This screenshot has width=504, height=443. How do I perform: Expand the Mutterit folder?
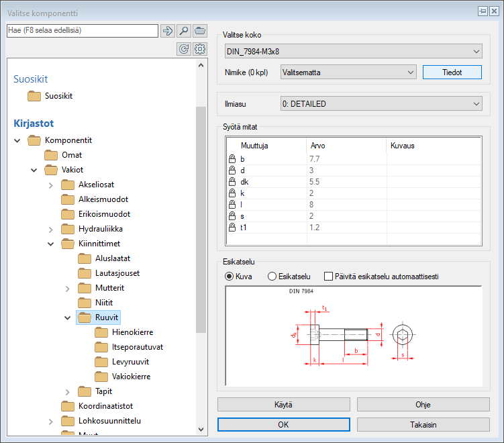point(67,288)
